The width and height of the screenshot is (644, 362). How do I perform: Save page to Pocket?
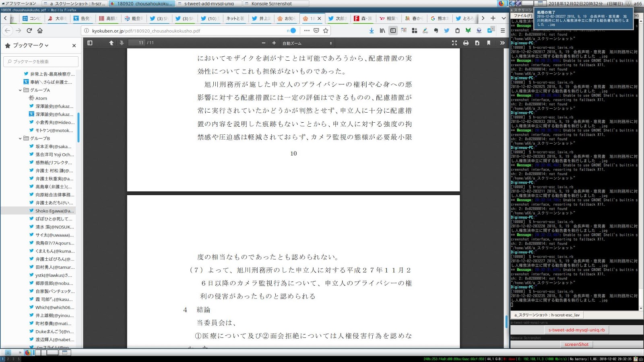(316, 31)
